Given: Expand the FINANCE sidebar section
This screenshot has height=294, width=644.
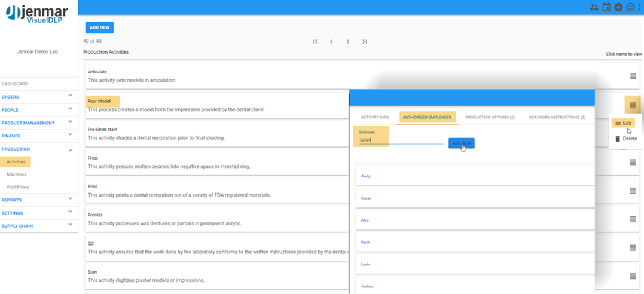Looking at the screenshot, I should (70, 134).
